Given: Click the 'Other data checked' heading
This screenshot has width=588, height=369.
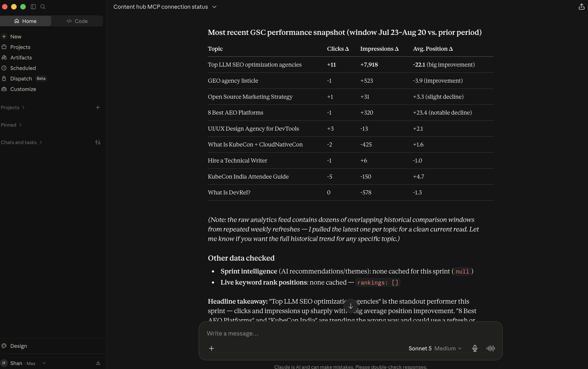Looking at the screenshot, I should coord(241,258).
